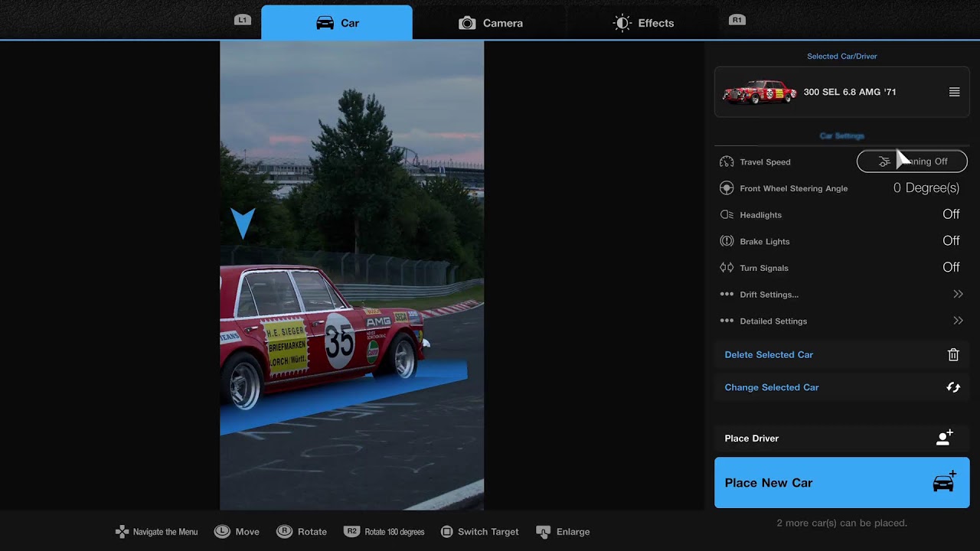The height and width of the screenshot is (551, 980).
Task: Click the steering wheel icon
Action: point(727,188)
